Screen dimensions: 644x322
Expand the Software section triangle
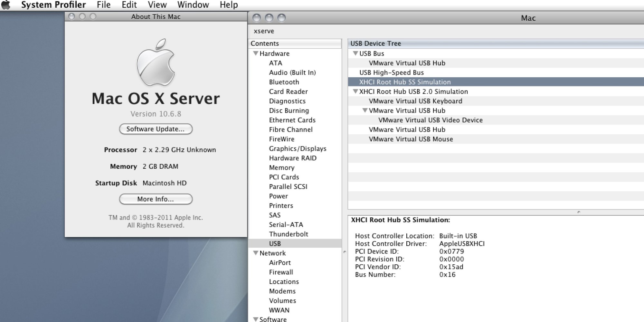click(x=256, y=319)
